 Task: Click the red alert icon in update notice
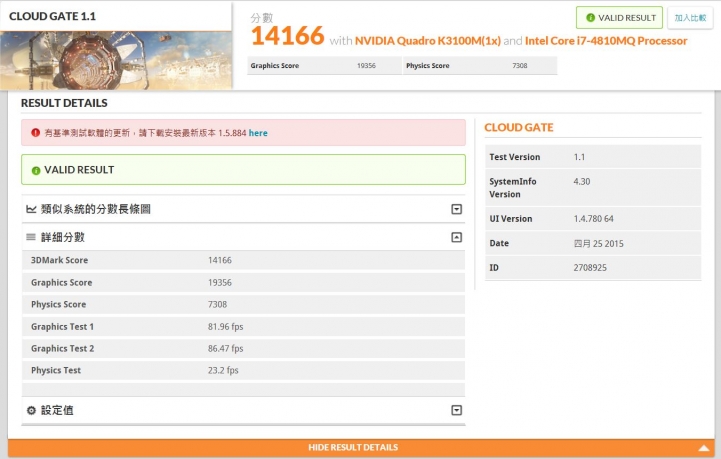click(35, 133)
